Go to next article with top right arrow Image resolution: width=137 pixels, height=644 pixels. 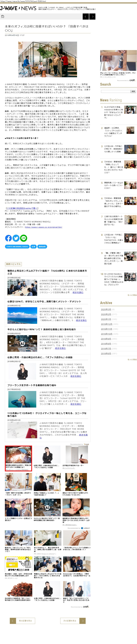coord(92,17)
